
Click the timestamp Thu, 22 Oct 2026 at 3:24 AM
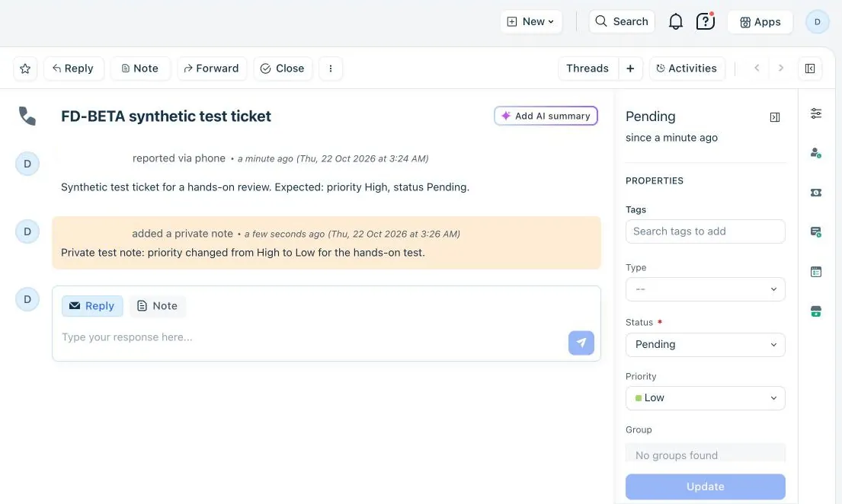point(363,159)
